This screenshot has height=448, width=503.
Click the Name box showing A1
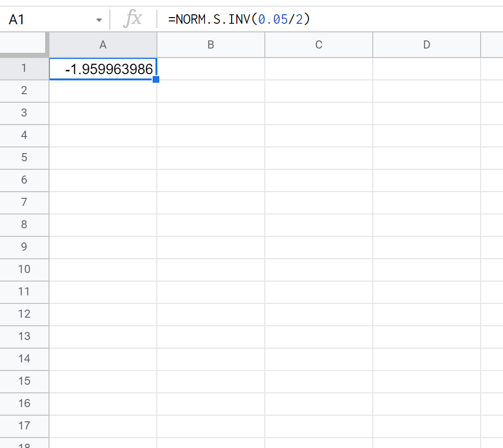point(48,20)
